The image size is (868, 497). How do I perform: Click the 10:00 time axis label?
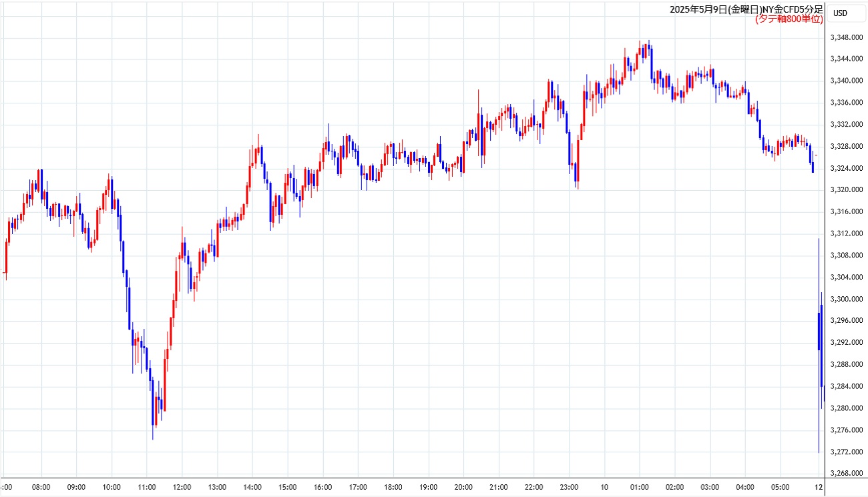click(x=112, y=487)
